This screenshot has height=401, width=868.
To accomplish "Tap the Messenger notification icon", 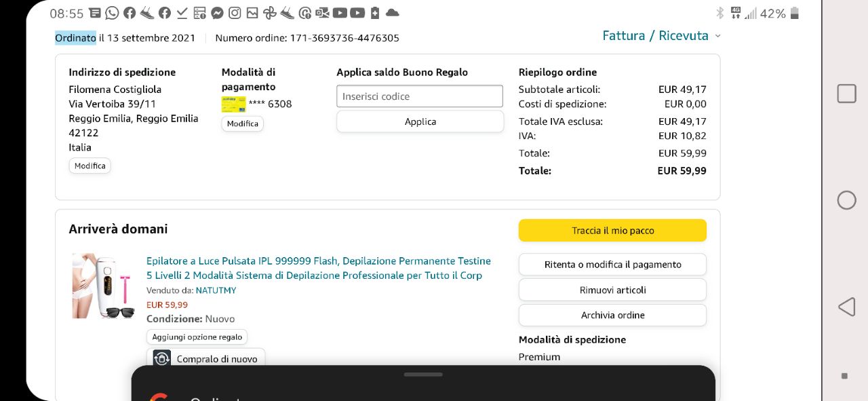I will pos(217,13).
